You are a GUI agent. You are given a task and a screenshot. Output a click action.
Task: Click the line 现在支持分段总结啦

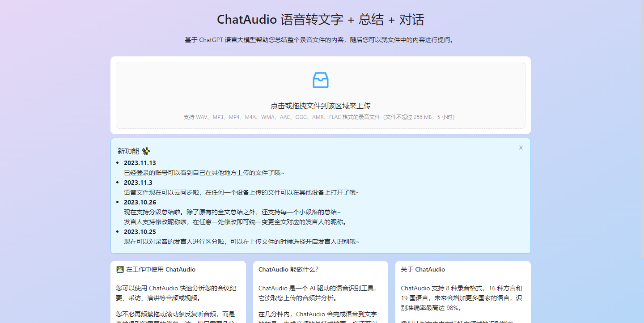(232, 212)
